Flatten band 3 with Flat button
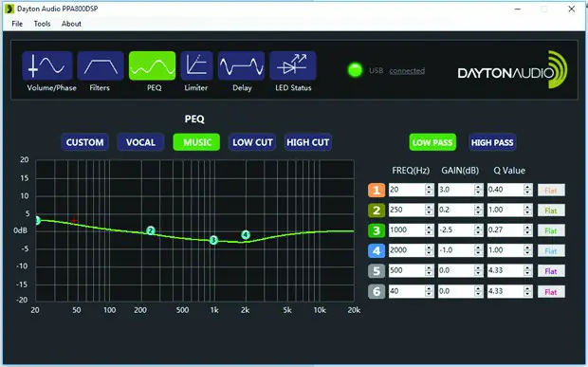 coord(551,230)
